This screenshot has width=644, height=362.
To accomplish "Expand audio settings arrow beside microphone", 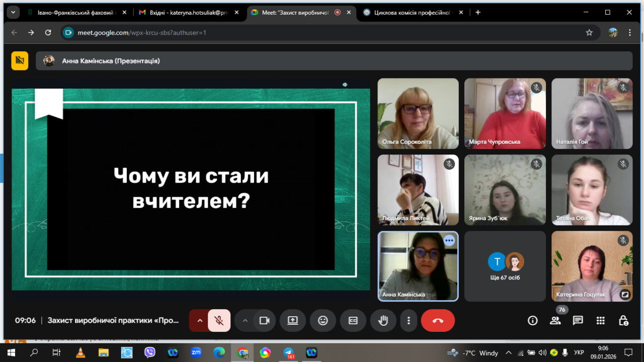I will [x=199, y=321].
